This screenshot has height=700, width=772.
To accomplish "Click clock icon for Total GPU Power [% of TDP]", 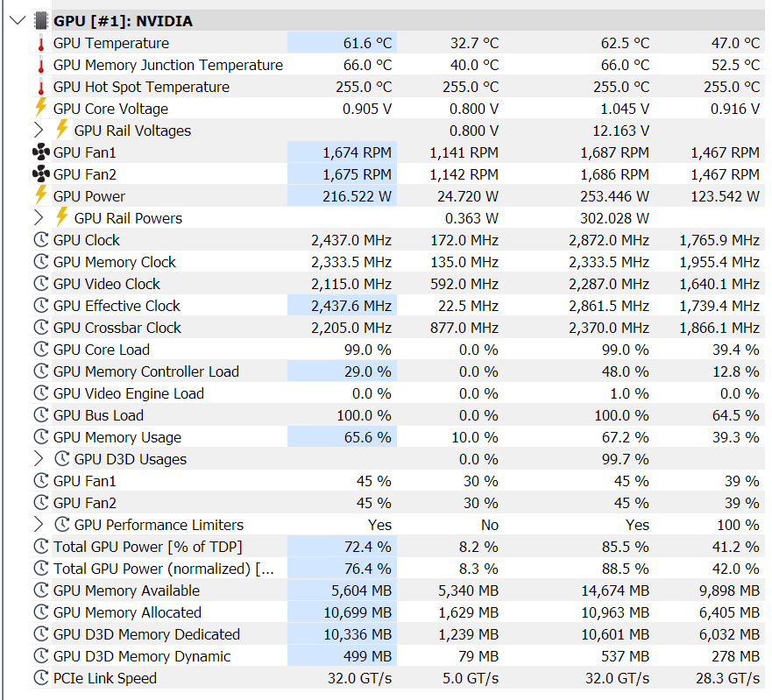I will point(41,547).
